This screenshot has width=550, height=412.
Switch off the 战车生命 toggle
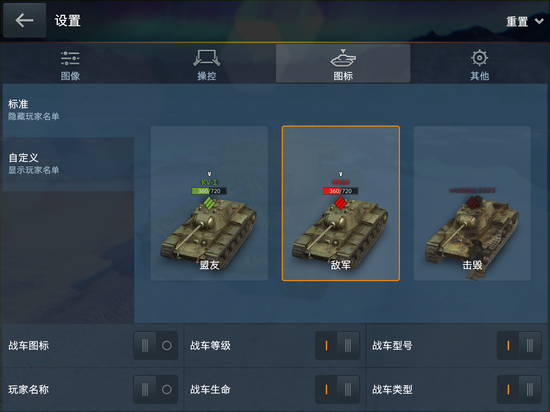[x=337, y=390]
